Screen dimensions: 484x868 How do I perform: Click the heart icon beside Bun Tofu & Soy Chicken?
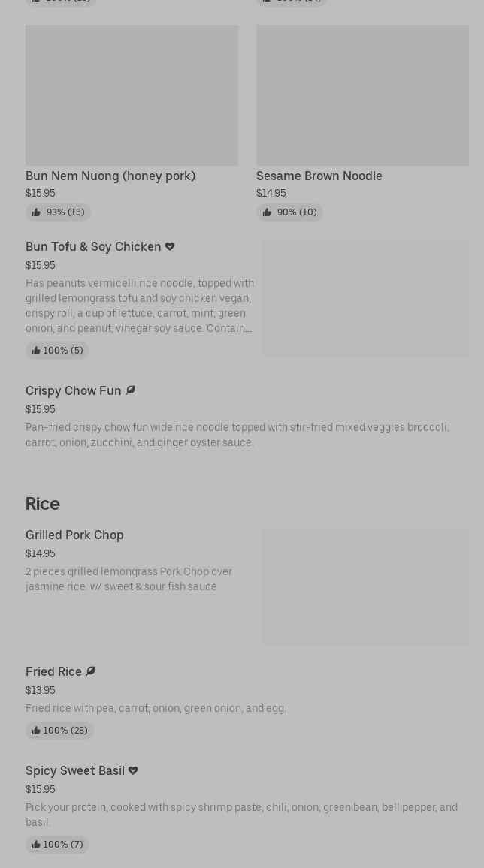(170, 246)
